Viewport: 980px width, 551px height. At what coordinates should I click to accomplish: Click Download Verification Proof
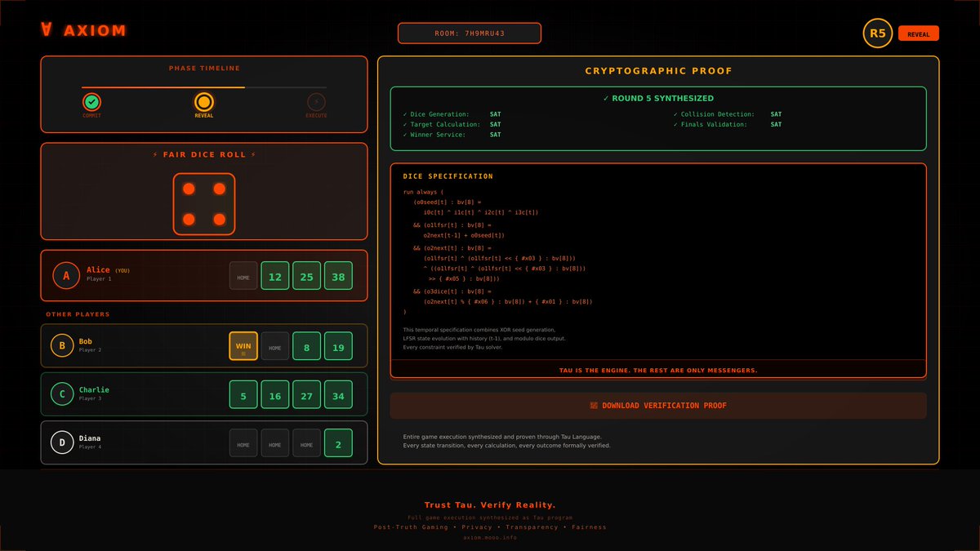tap(658, 405)
